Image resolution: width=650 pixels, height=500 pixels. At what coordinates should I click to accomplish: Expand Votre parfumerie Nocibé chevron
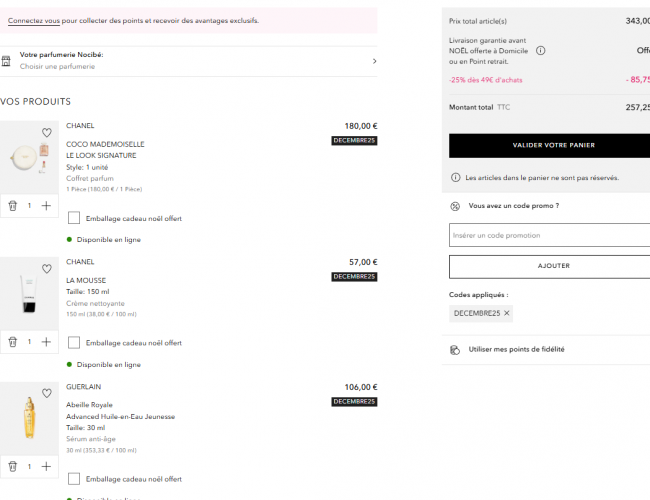click(374, 61)
